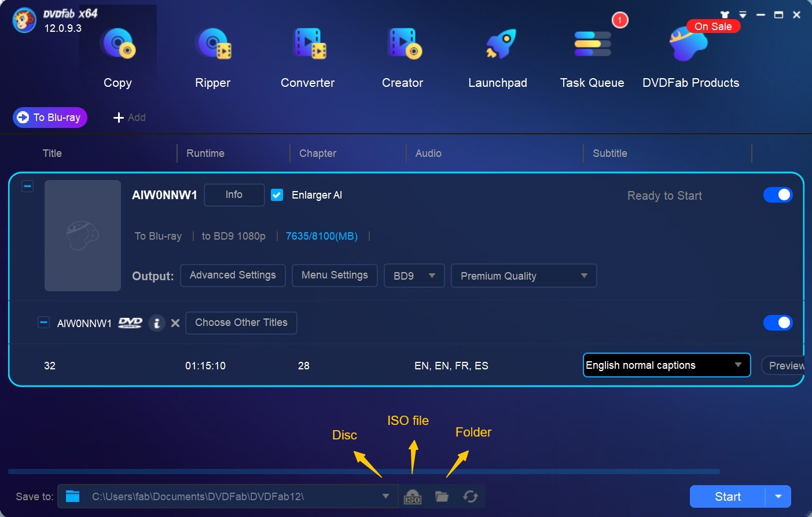The height and width of the screenshot is (517, 812).
Task: Turn off the Ready to Start toggle
Action: pyautogui.click(x=778, y=195)
